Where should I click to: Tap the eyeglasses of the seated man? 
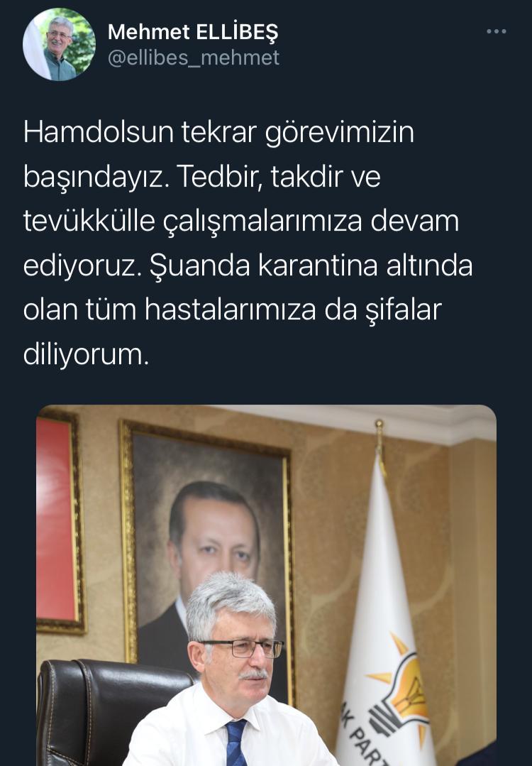242,649
